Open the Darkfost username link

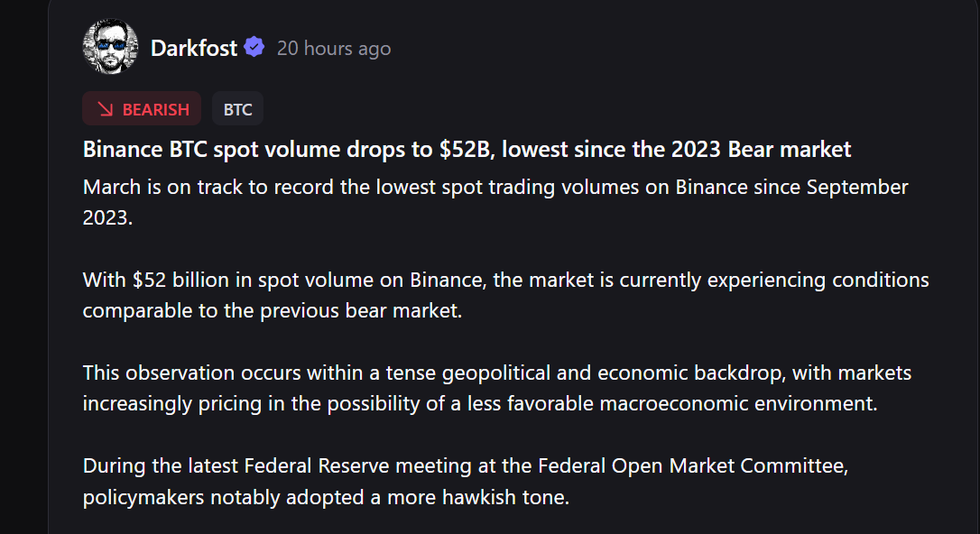tap(194, 48)
